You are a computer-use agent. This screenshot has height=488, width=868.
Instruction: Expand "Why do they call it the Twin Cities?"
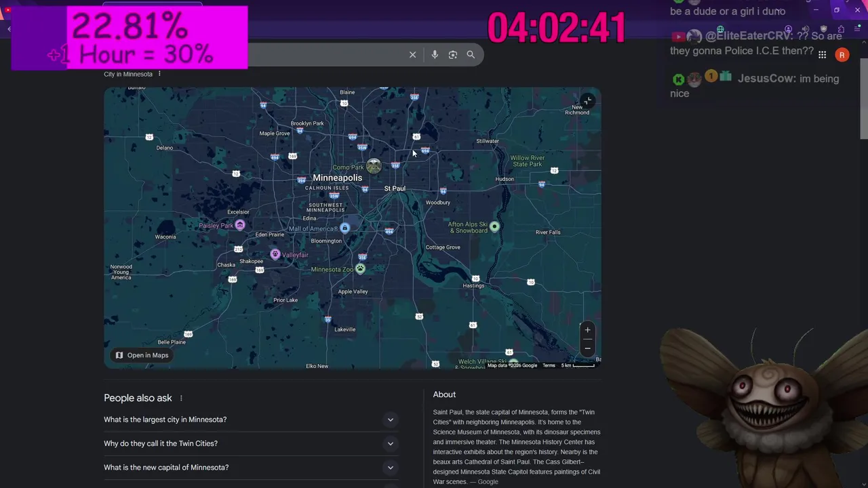coord(251,443)
